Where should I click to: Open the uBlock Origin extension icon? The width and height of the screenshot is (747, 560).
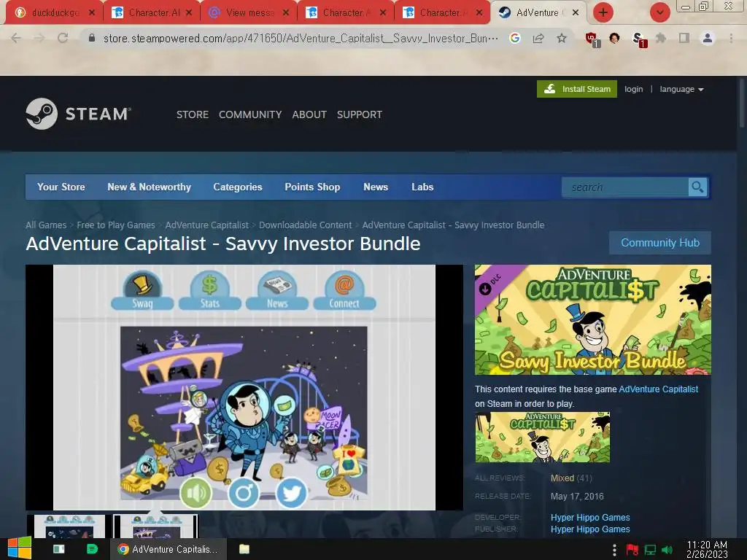tap(592, 39)
